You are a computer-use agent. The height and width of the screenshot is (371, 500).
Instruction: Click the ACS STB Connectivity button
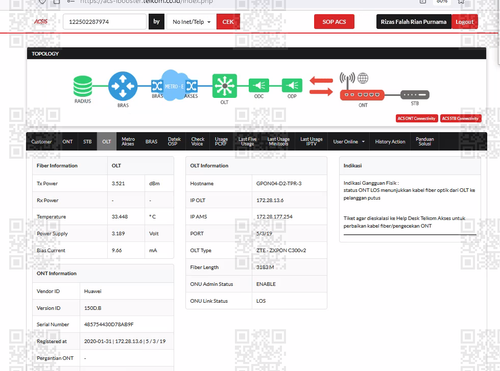pyautogui.click(x=461, y=118)
